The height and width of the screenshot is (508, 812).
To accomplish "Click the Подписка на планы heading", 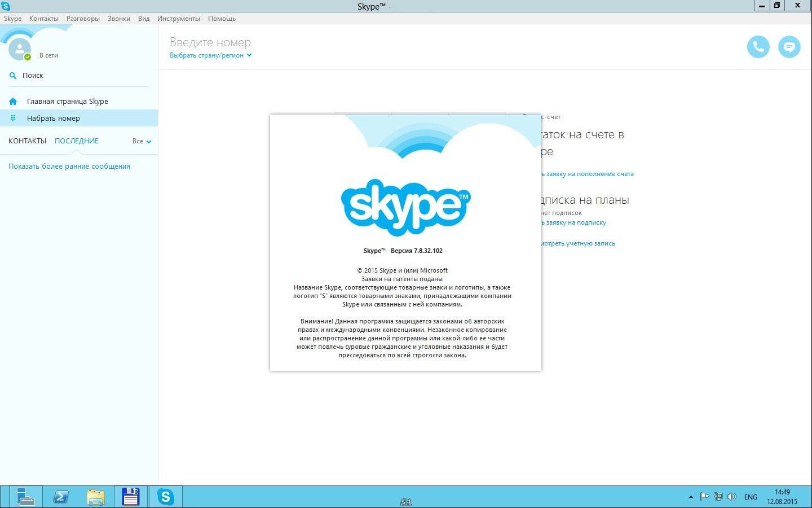I will [585, 200].
